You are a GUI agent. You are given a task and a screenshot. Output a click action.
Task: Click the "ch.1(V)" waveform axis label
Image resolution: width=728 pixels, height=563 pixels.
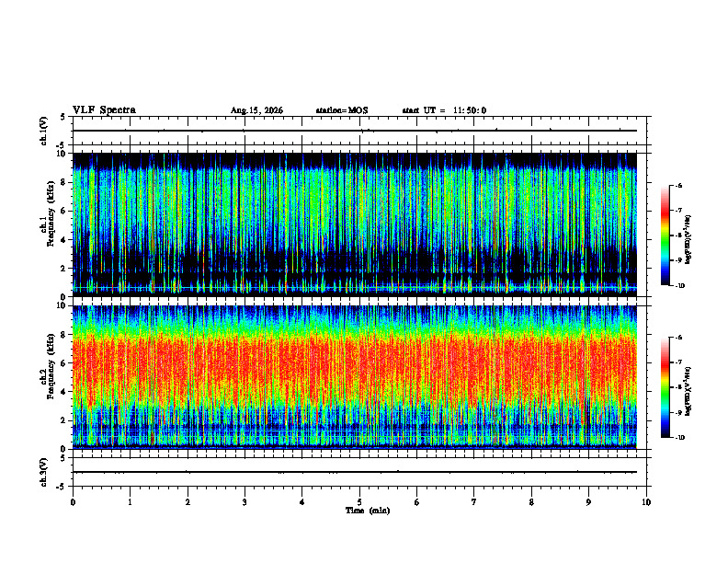pos(44,131)
